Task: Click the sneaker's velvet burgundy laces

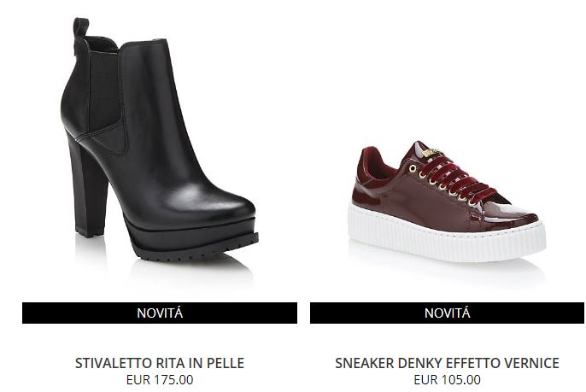Action: tap(456, 179)
